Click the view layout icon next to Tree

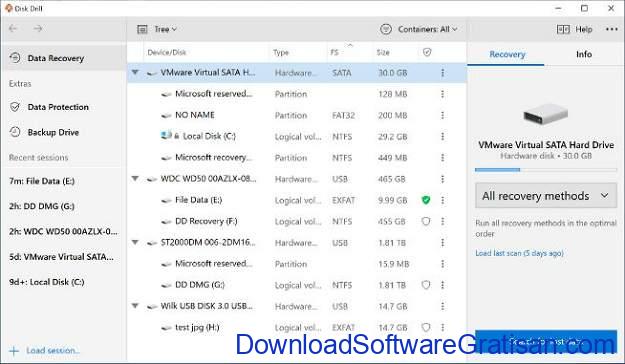click(142, 29)
